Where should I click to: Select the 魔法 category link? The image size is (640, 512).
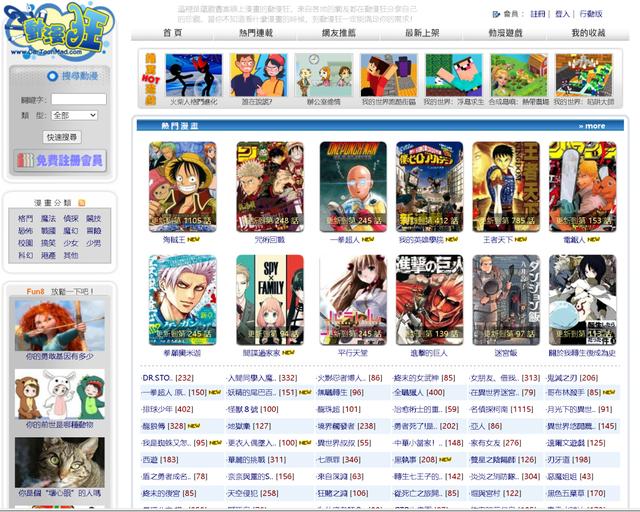coord(48,219)
